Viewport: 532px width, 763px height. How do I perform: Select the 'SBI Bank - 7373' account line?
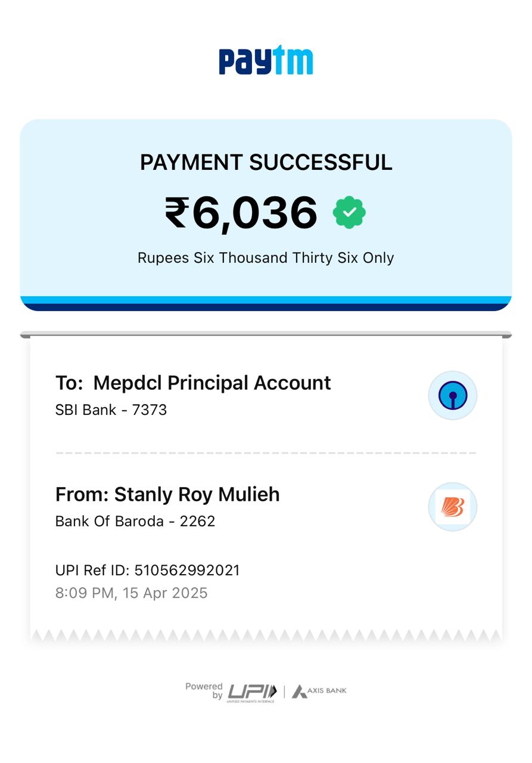111,410
